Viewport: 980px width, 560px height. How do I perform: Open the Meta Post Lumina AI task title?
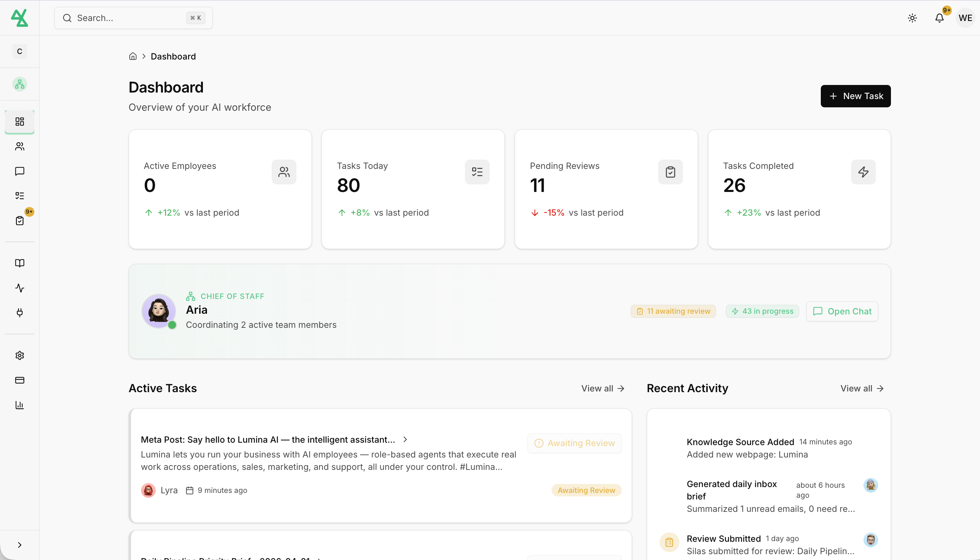point(268,440)
